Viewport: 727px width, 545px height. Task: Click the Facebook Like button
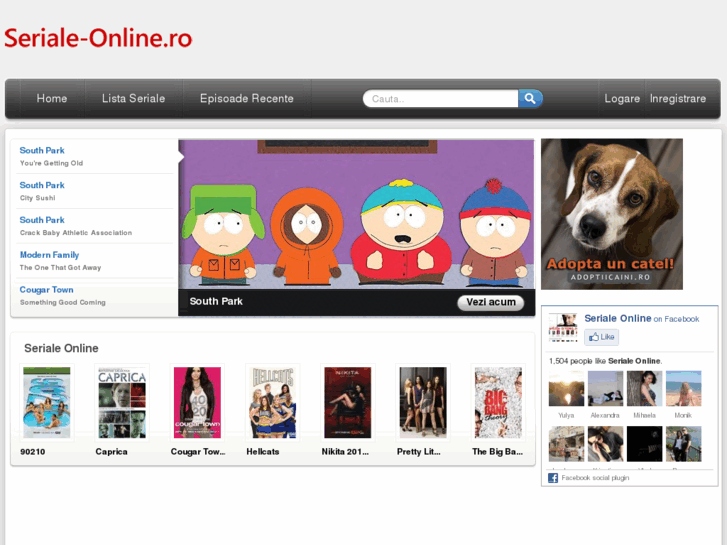[601, 337]
